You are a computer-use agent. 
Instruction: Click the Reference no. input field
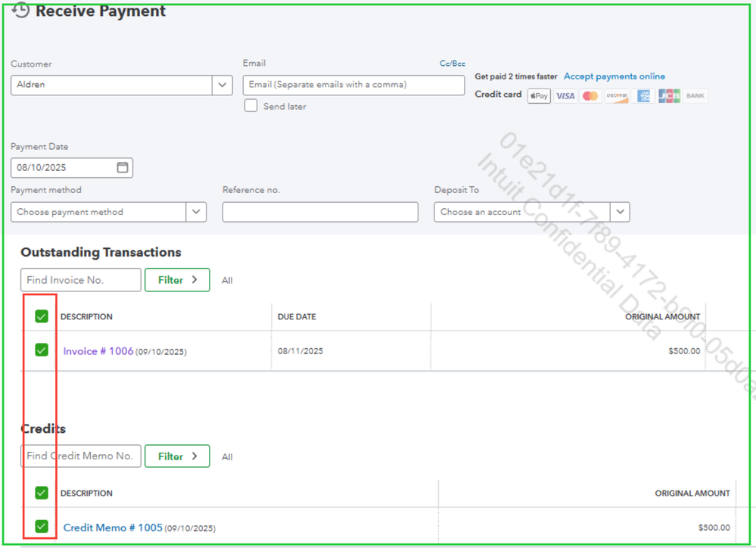(320, 212)
